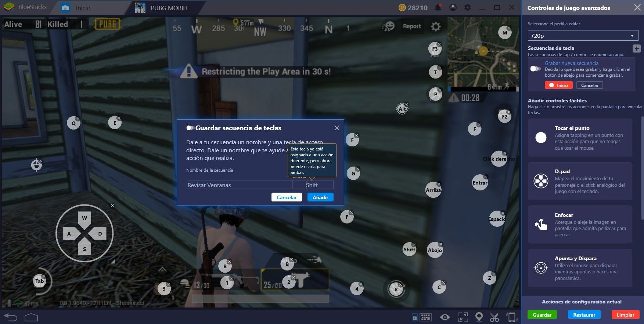Toggle Grabar nueva secuencia switch
Screen dimensions: 644x324
click(535, 69)
